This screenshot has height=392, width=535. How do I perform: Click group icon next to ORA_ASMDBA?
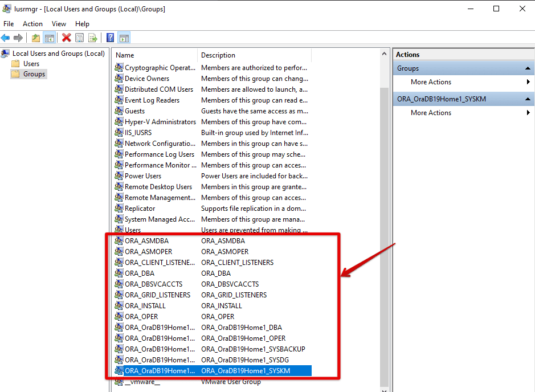tap(119, 241)
